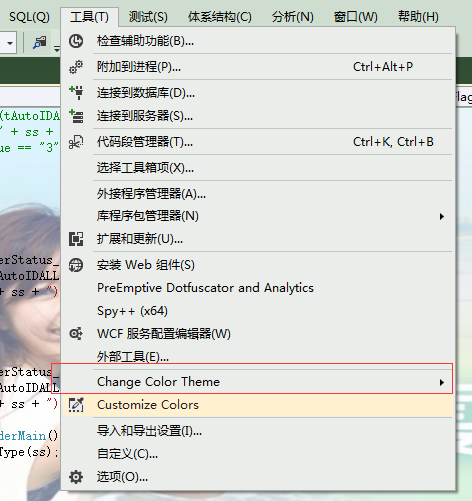Click the server icon beside 连接到服务器(S)
472x501 pixels.
tap(76, 116)
